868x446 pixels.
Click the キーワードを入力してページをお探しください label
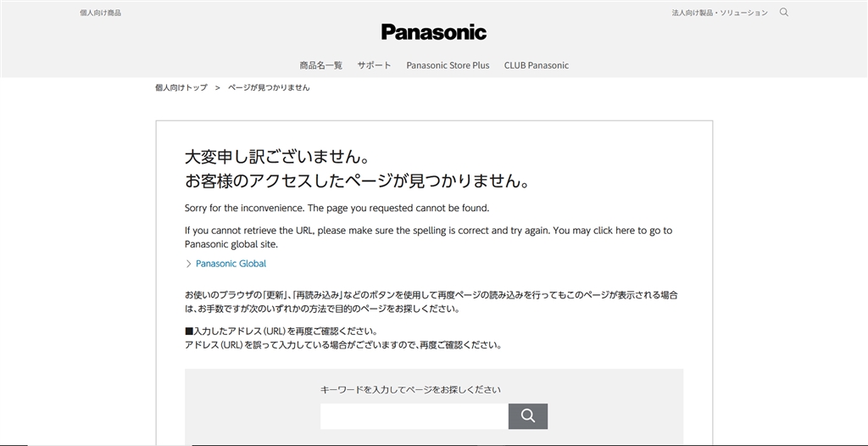click(x=410, y=390)
